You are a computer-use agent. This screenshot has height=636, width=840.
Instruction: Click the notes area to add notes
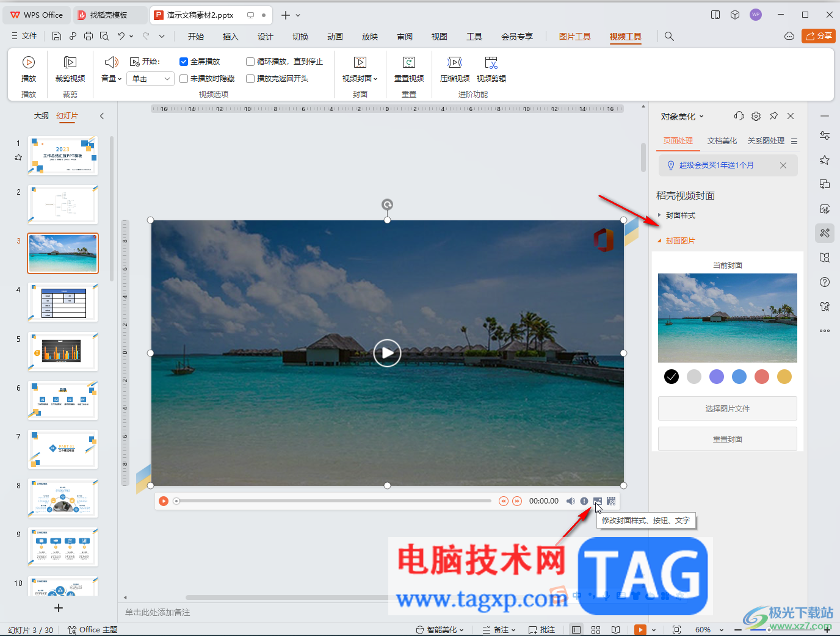157,612
